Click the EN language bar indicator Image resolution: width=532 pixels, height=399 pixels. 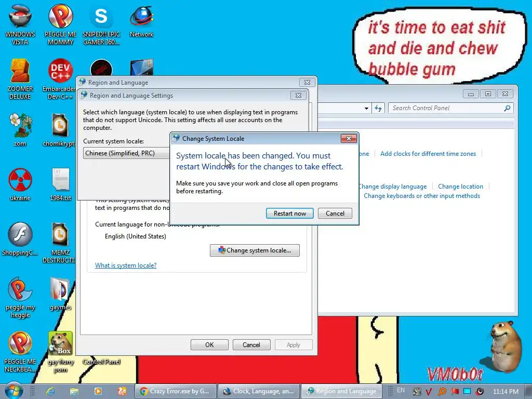click(x=401, y=390)
